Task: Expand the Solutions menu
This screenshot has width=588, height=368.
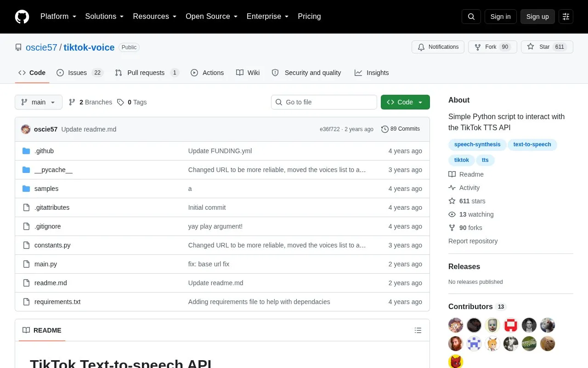Action: click(105, 17)
